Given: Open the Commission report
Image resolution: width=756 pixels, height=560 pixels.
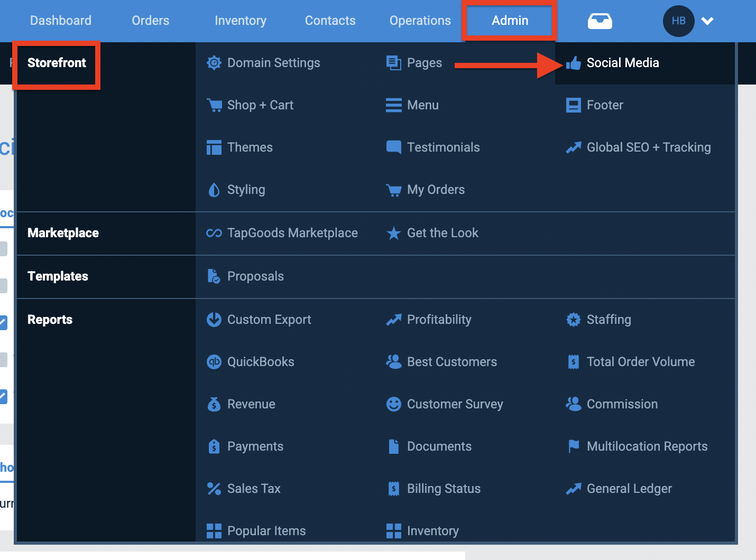Looking at the screenshot, I should [622, 404].
